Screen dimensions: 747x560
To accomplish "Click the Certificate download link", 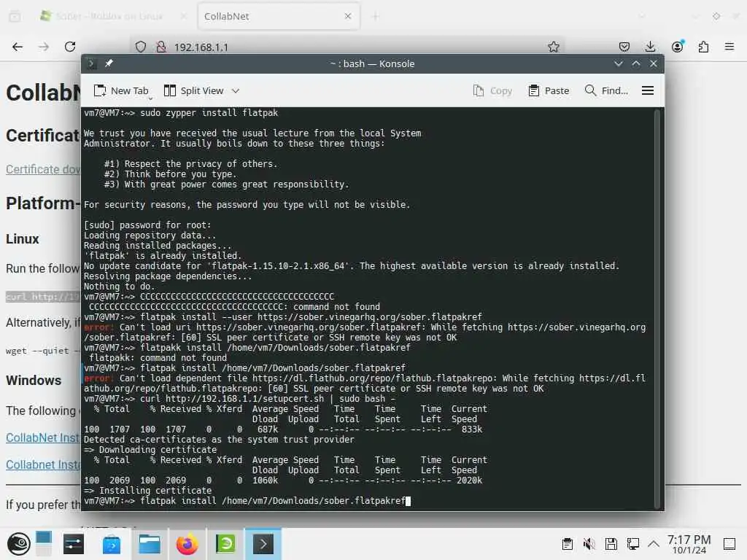I will click(x=43, y=169).
